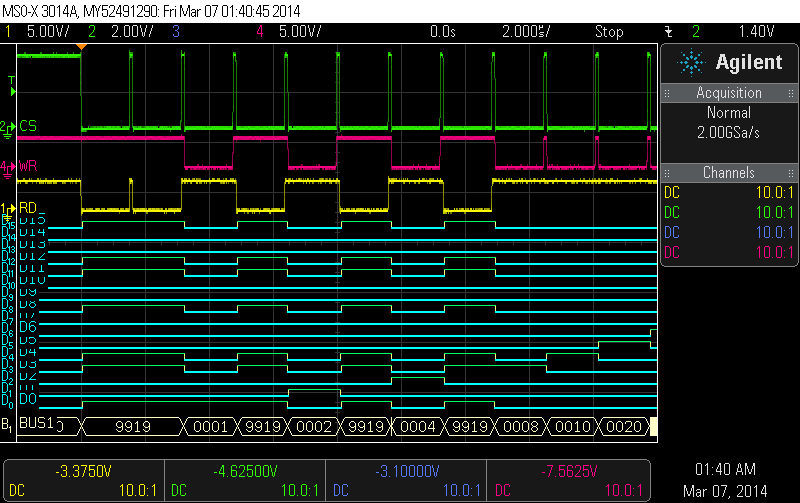Image resolution: width=800 pixels, height=503 pixels.
Task: Click bus value 0008
Action: click(x=521, y=426)
